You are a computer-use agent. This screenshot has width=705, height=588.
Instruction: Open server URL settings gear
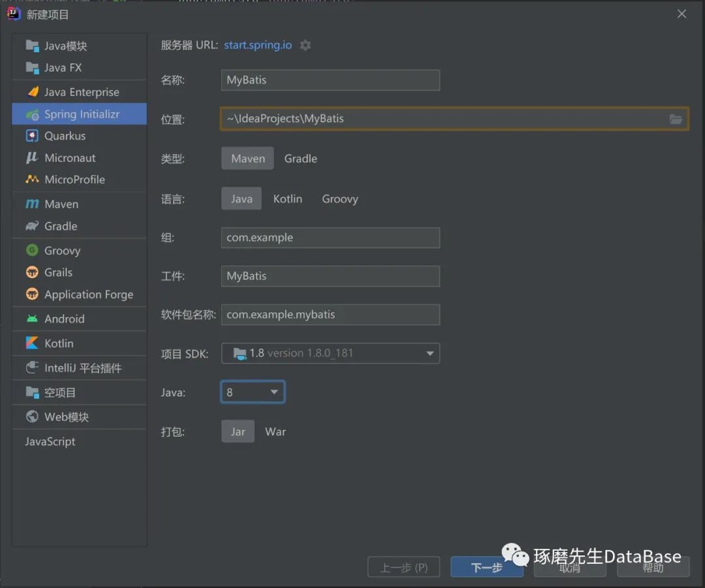coord(305,45)
